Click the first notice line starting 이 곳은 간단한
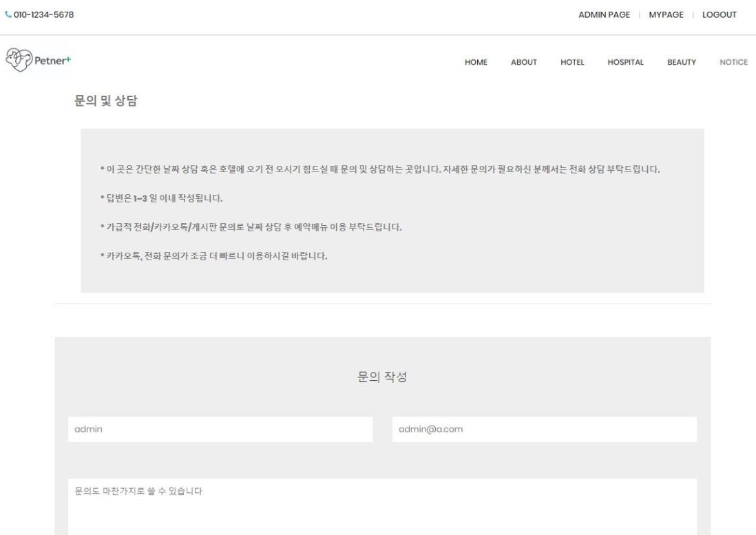Viewport: 756px width, 535px height. (x=380, y=169)
